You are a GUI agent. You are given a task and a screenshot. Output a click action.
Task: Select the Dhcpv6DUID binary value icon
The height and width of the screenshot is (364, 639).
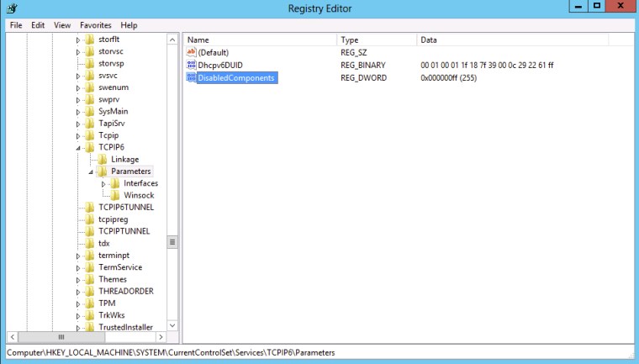tap(191, 65)
